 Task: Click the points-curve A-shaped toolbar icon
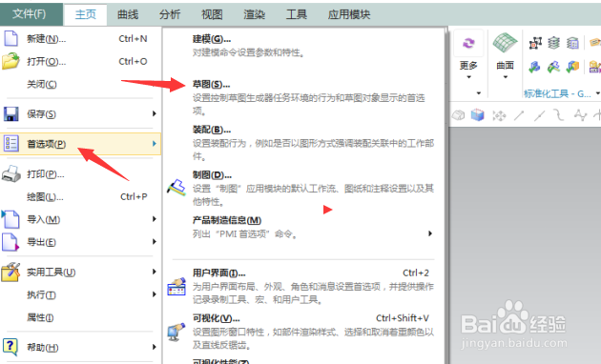(580, 115)
